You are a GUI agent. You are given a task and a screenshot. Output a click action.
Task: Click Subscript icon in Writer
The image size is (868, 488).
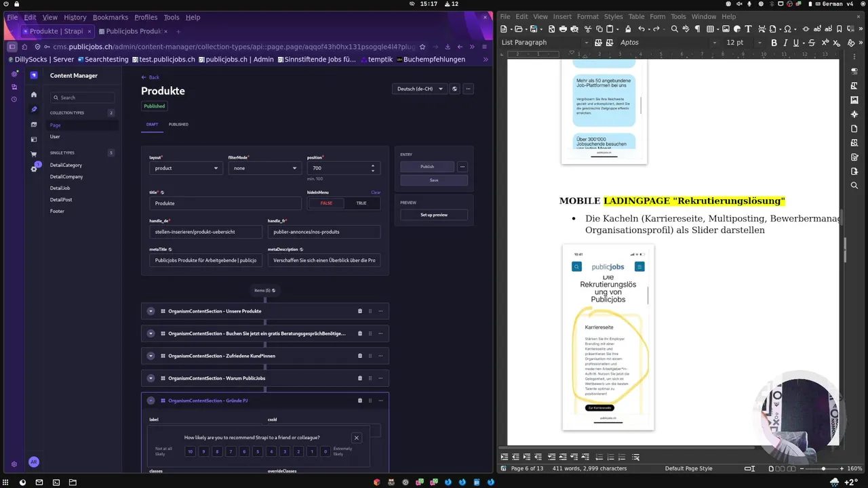837,43
